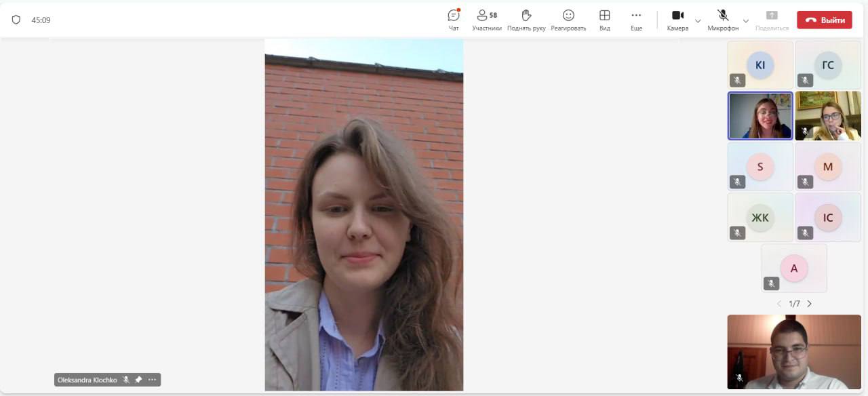Select the S participant tile
This screenshot has width=868, height=396.
[760, 166]
